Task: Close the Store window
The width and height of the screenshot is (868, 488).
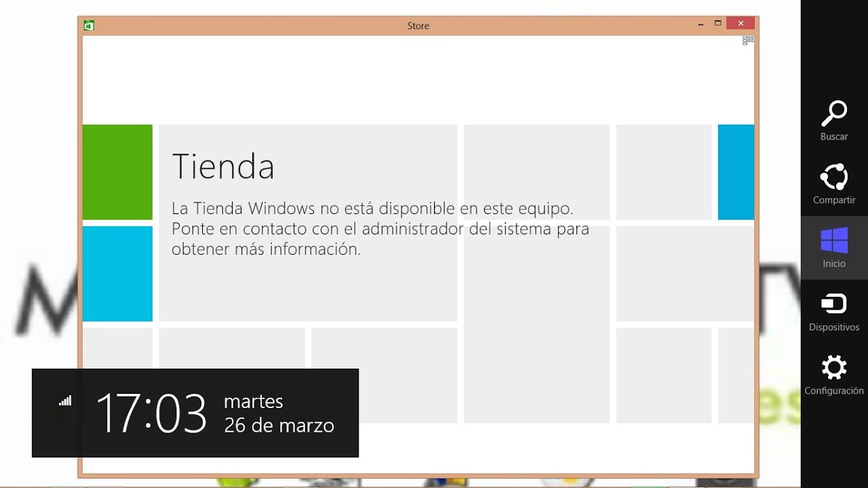Action: point(740,24)
